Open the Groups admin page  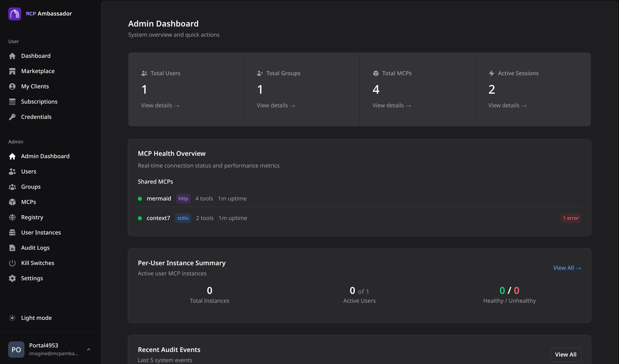pyautogui.click(x=31, y=187)
